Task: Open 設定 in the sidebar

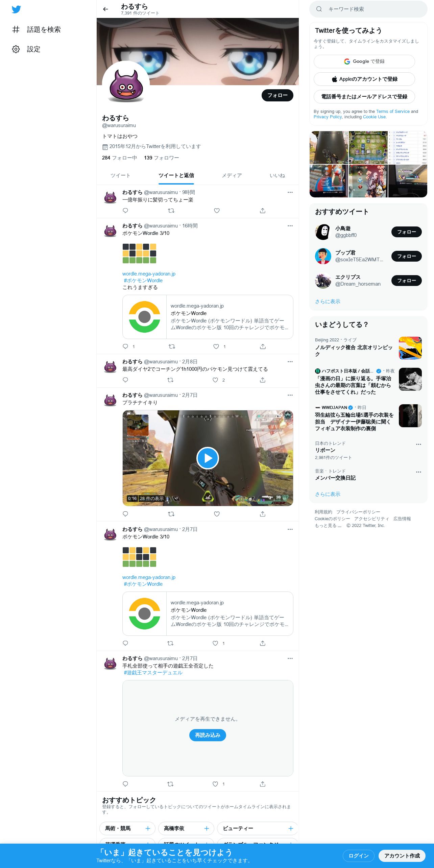Action: coord(26,49)
